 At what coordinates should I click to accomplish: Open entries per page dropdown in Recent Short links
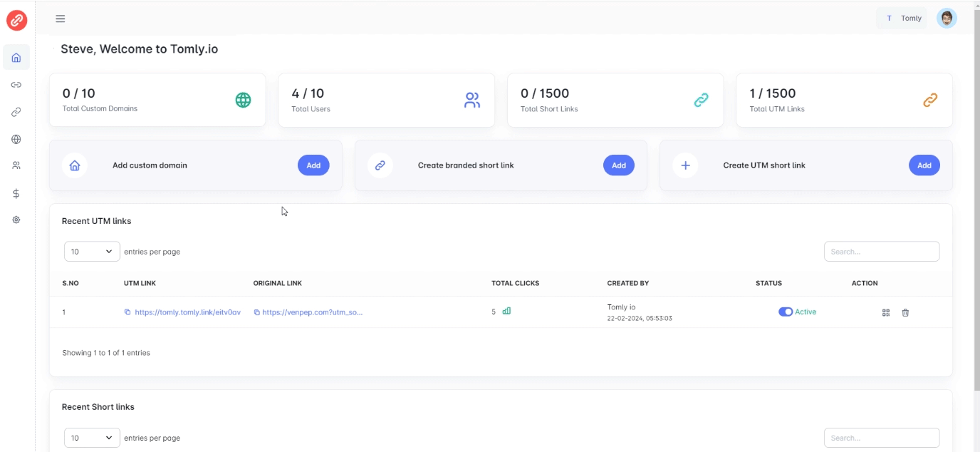(92, 438)
